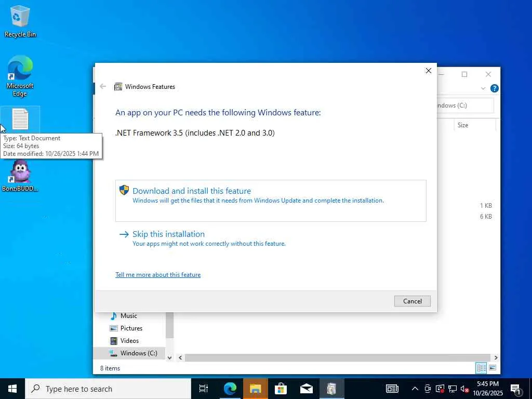532x399 pixels.
Task: Select the text document icon on desktop
Action: point(20,119)
